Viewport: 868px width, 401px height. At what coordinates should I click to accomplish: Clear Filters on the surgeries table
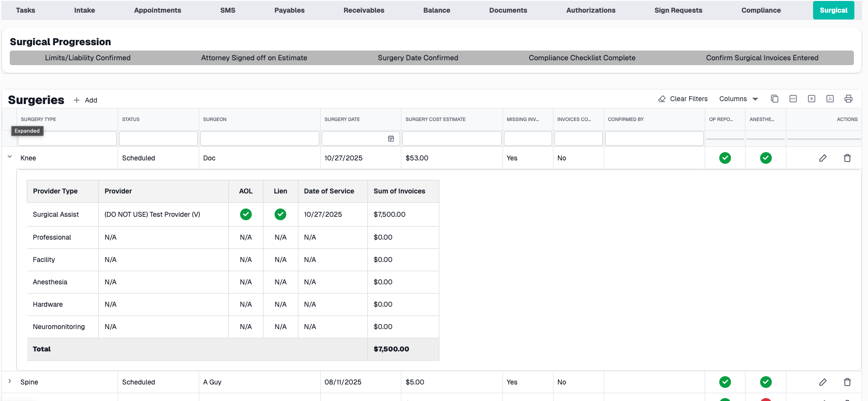(683, 99)
